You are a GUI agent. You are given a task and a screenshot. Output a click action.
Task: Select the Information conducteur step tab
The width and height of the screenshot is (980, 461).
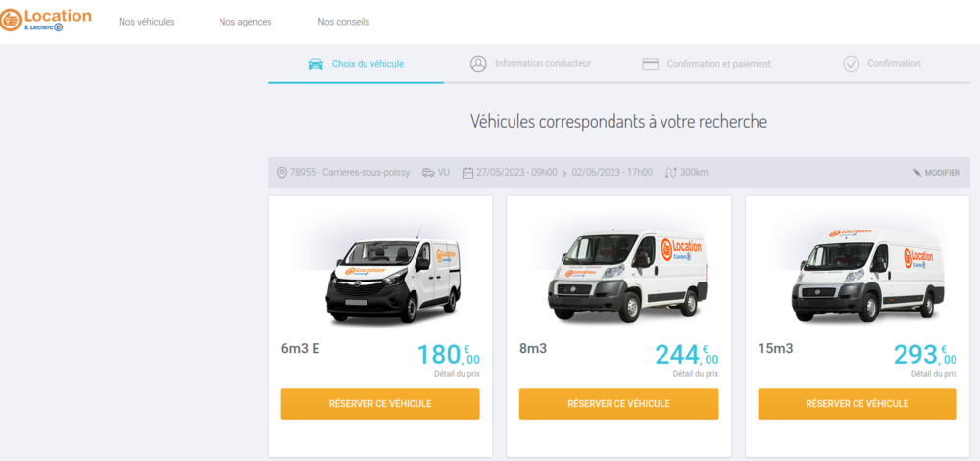[530, 63]
